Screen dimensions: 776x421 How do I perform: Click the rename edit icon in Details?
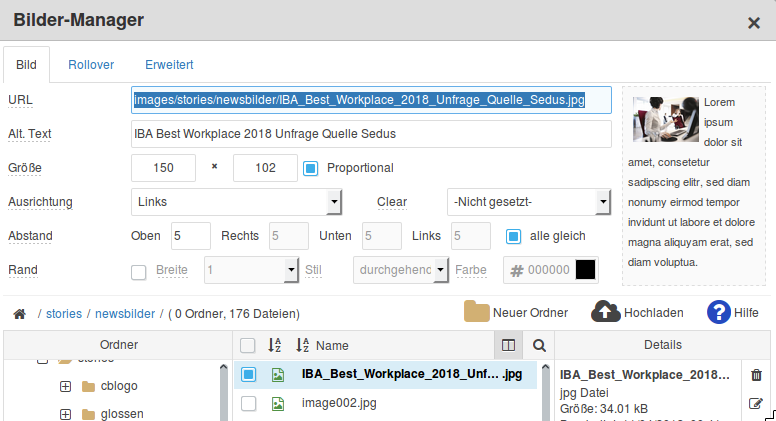click(x=756, y=404)
